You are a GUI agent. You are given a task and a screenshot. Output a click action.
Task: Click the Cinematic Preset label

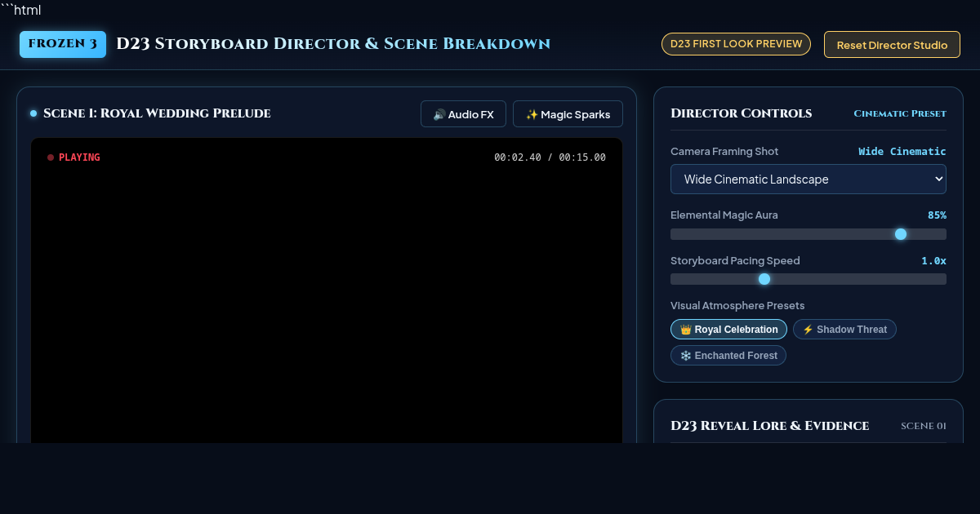[x=900, y=113]
